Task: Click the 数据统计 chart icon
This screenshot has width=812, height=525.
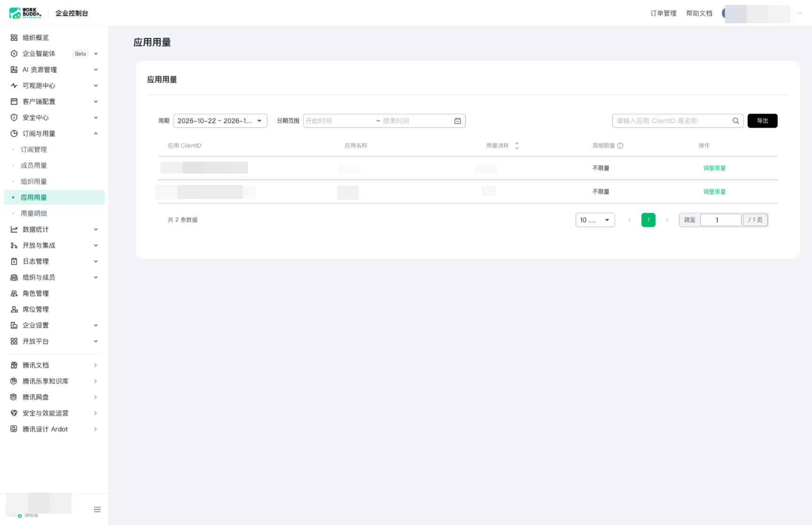Action: [x=14, y=229]
